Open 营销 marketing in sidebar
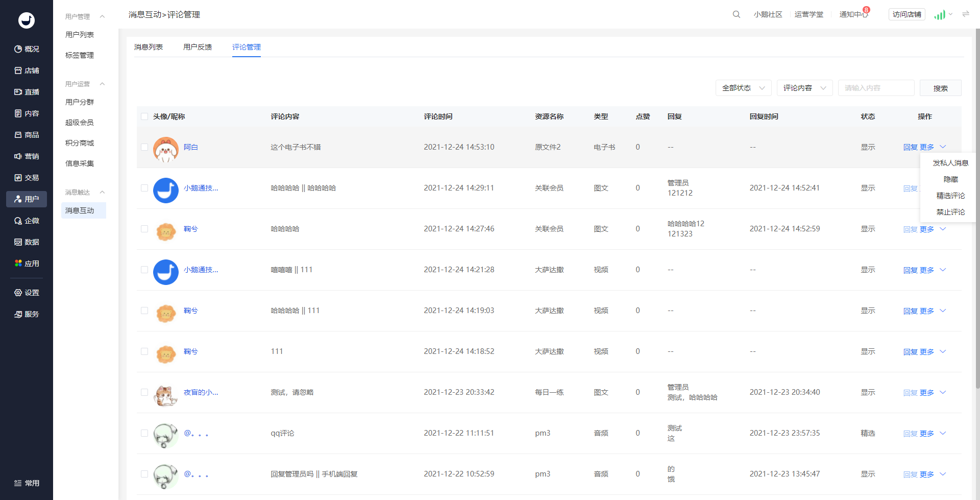The image size is (980, 500). coord(27,156)
